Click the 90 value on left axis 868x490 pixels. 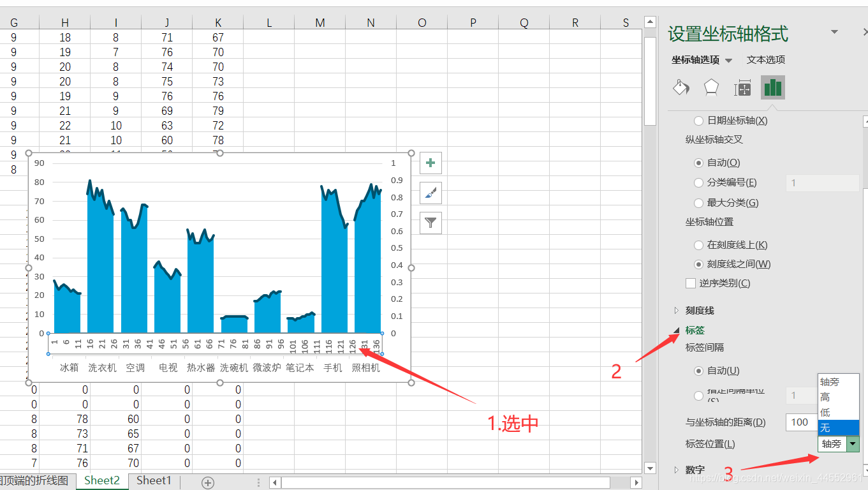point(40,163)
